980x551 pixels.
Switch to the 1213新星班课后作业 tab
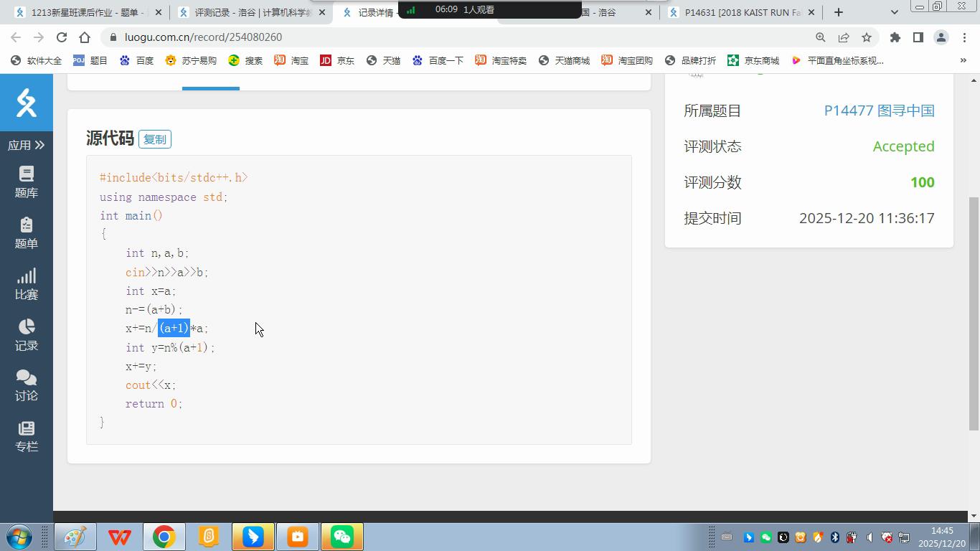coord(85,12)
